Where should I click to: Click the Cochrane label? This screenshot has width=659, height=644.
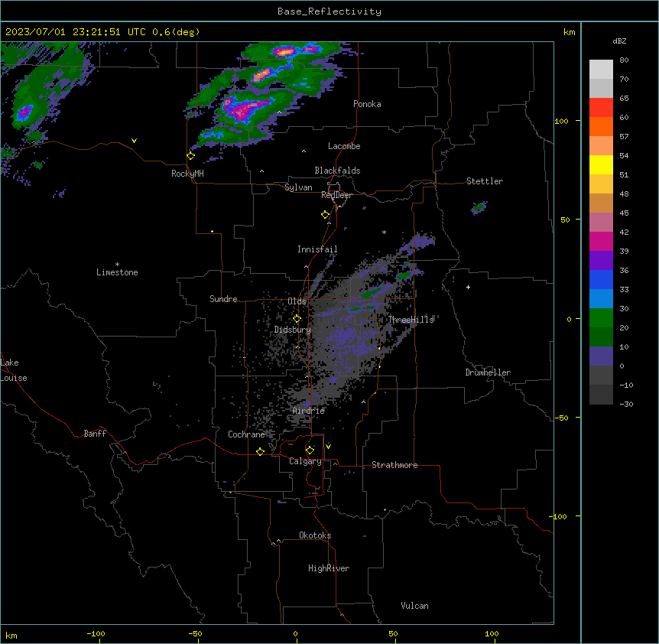(246, 434)
